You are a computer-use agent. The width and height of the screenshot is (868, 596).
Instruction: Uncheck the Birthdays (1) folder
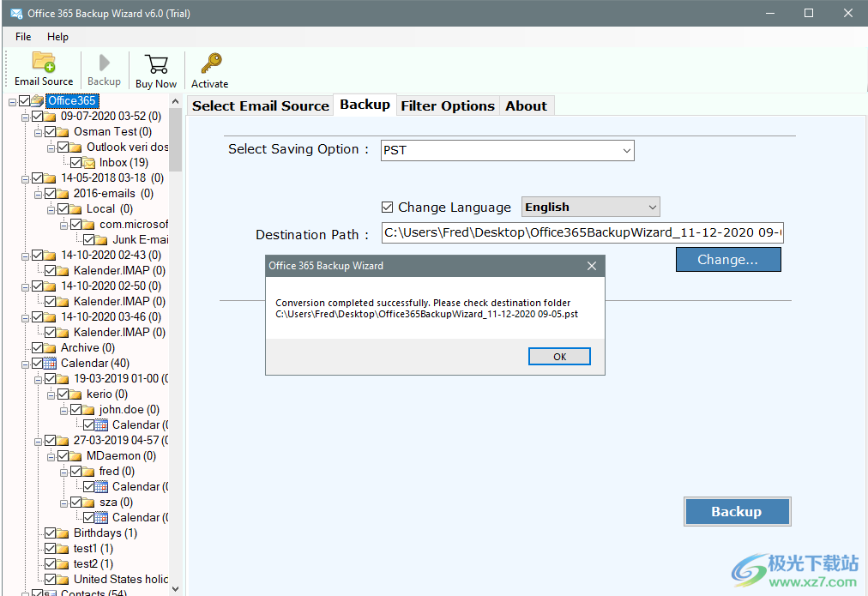49,533
